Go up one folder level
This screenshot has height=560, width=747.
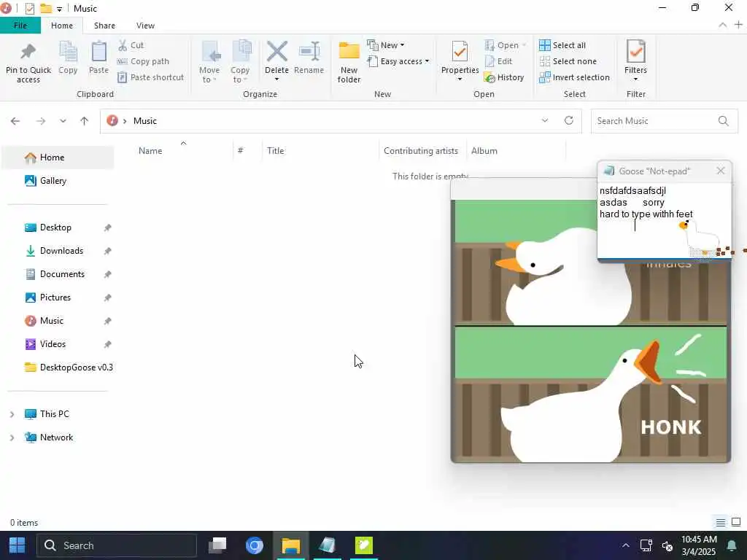(x=85, y=121)
